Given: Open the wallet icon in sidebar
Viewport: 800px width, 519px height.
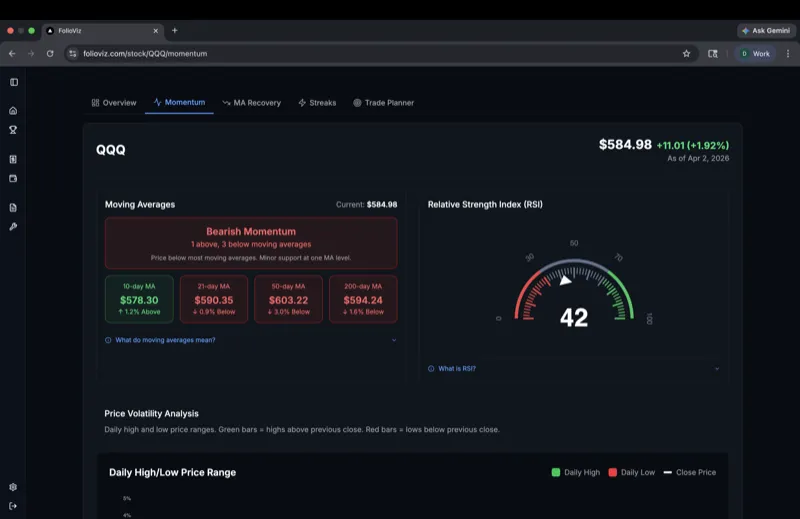Looking at the screenshot, I should pyautogui.click(x=13, y=179).
